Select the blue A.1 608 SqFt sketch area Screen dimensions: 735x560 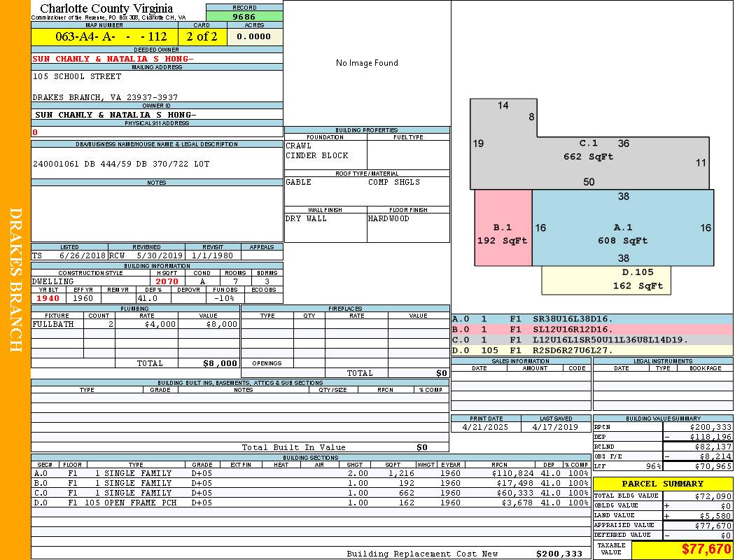(x=623, y=227)
